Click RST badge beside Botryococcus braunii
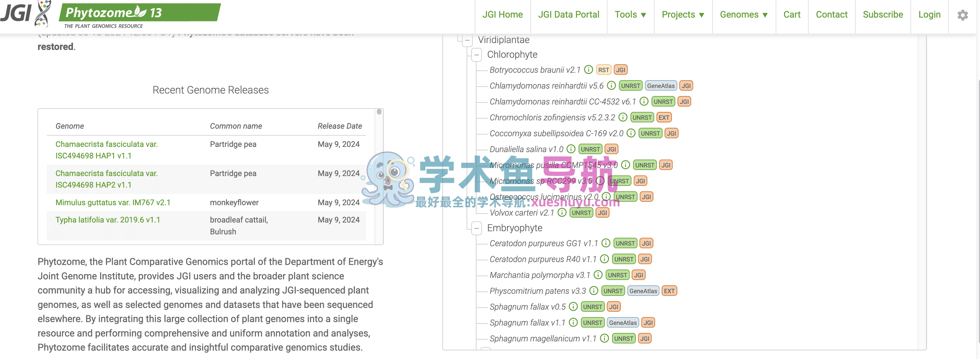The width and height of the screenshot is (980, 359). (603, 70)
